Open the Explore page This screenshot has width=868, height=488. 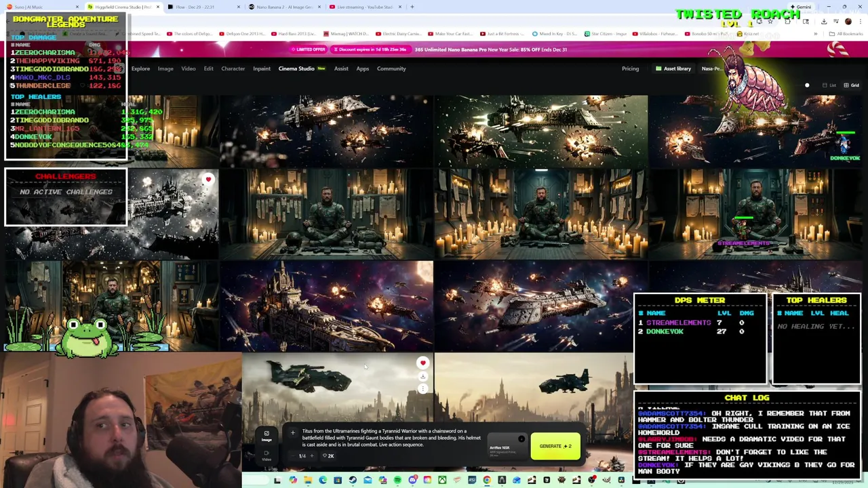click(x=140, y=68)
